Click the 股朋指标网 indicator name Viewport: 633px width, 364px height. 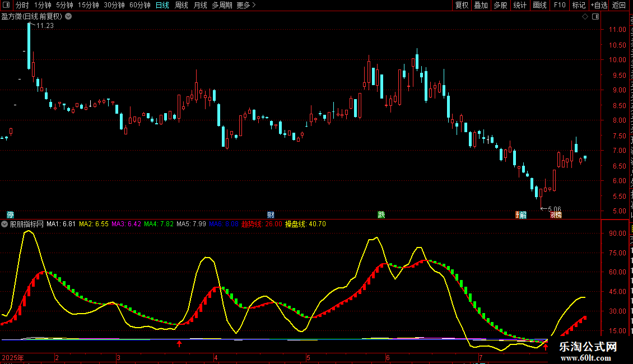point(27,224)
